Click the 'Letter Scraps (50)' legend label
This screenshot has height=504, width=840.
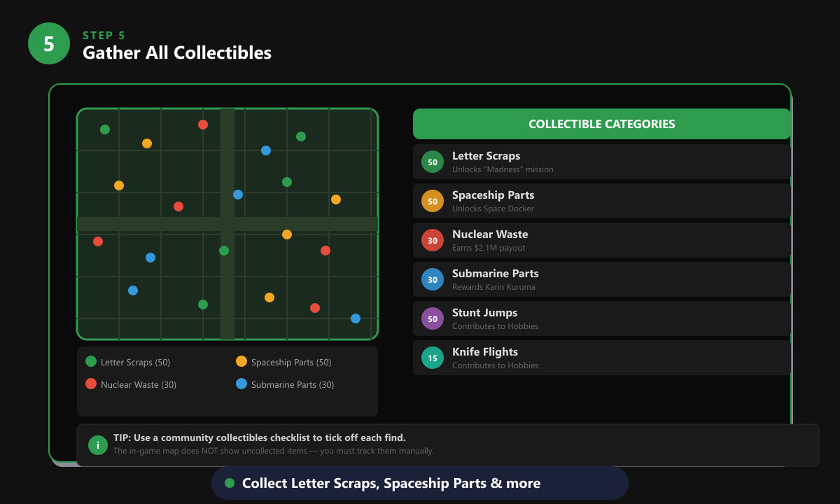tap(135, 363)
